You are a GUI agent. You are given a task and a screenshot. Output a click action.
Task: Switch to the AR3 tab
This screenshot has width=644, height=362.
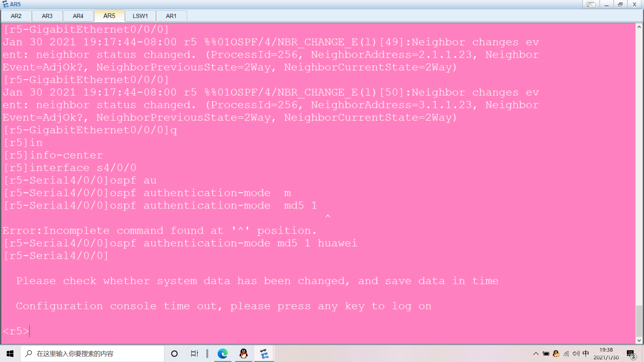click(47, 16)
